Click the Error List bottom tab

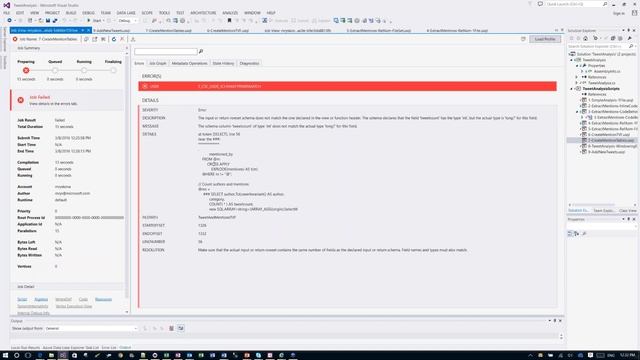coord(109,347)
